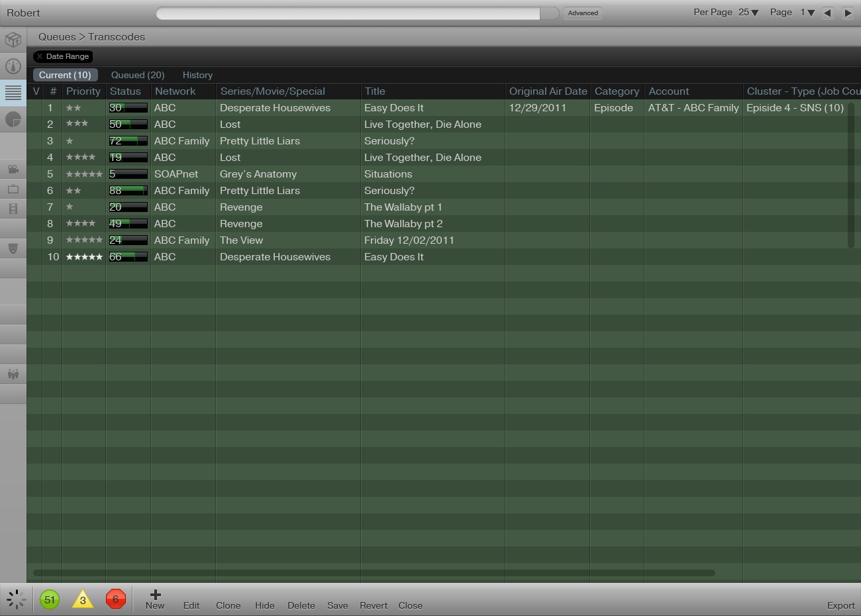
Task: Switch to the History tab
Action: tap(197, 75)
